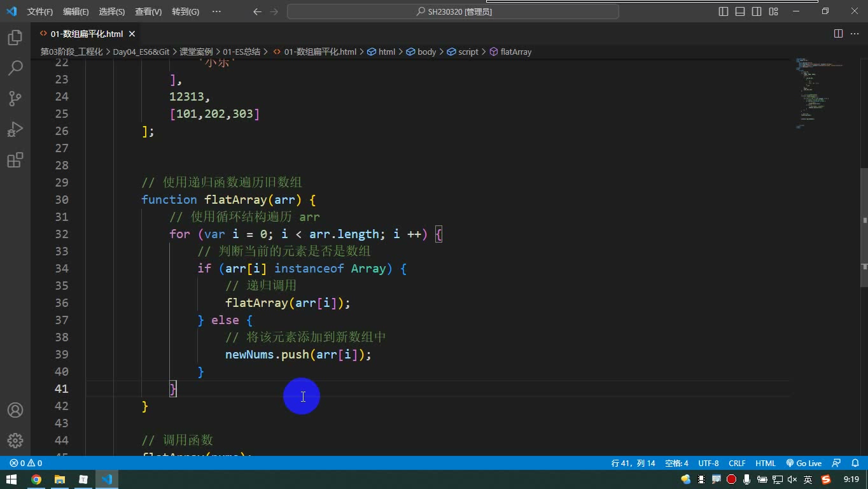The width and height of the screenshot is (868, 489).
Task: Toggle the bottom panel layout button
Action: tap(740, 11)
